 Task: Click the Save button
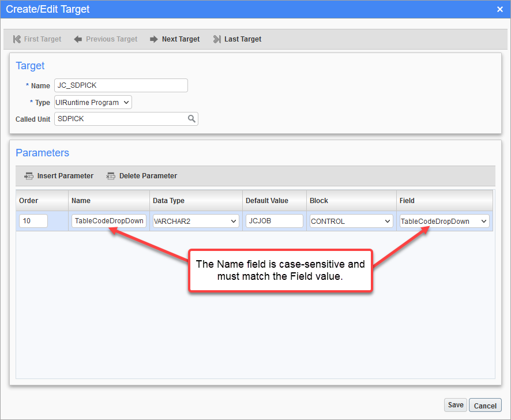[455, 405]
